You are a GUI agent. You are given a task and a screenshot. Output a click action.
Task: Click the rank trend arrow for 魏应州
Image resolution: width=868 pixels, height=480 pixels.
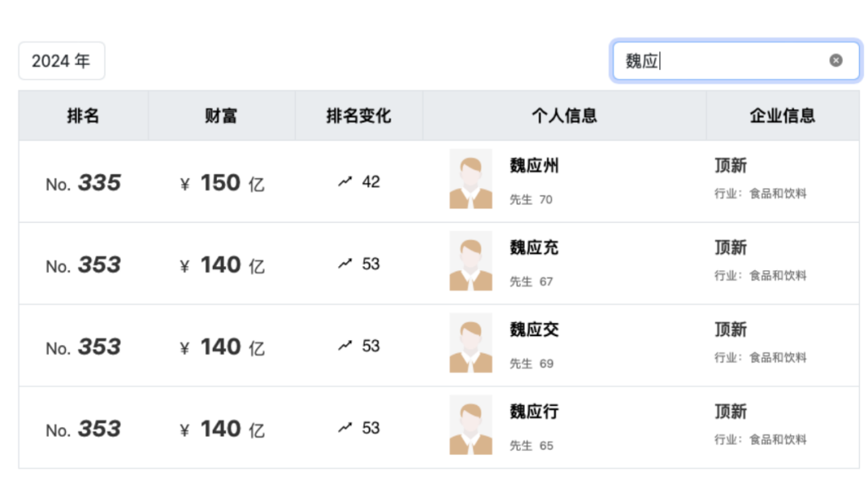point(346,183)
